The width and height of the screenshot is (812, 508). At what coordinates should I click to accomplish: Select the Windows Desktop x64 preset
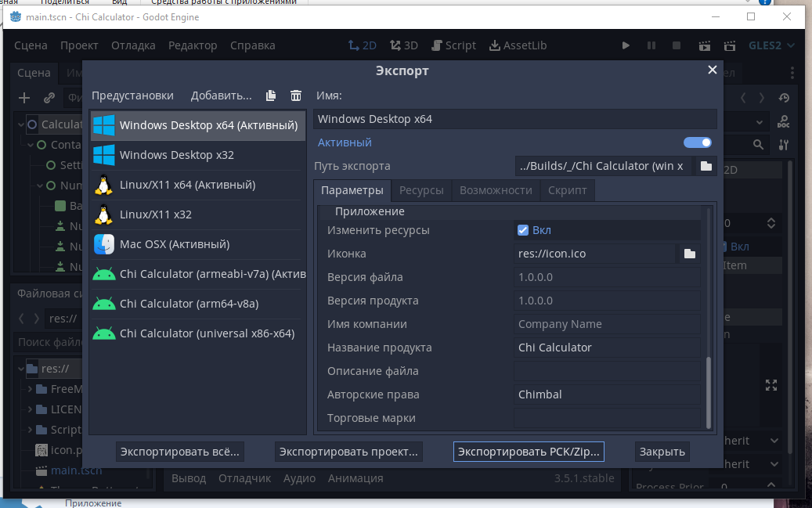pyautogui.click(x=198, y=125)
